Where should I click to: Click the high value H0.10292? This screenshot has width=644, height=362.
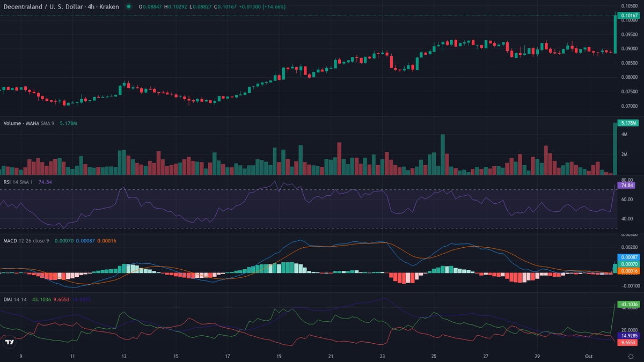coord(175,6)
